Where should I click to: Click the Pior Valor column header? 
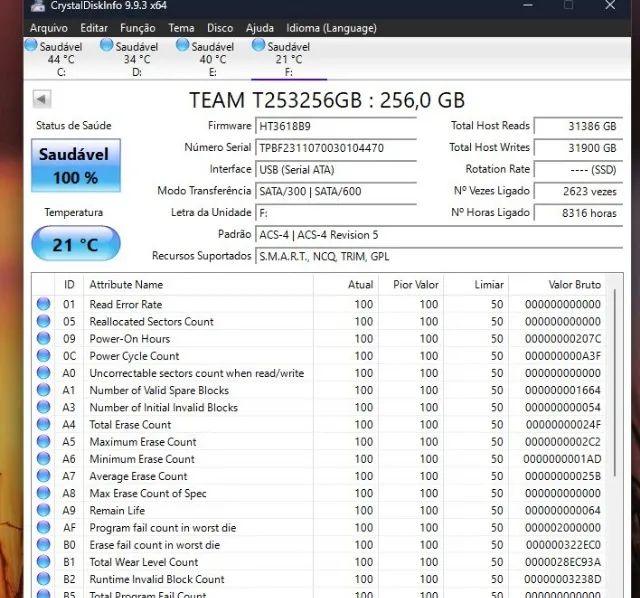pyautogui.click(x=411, y=285)
